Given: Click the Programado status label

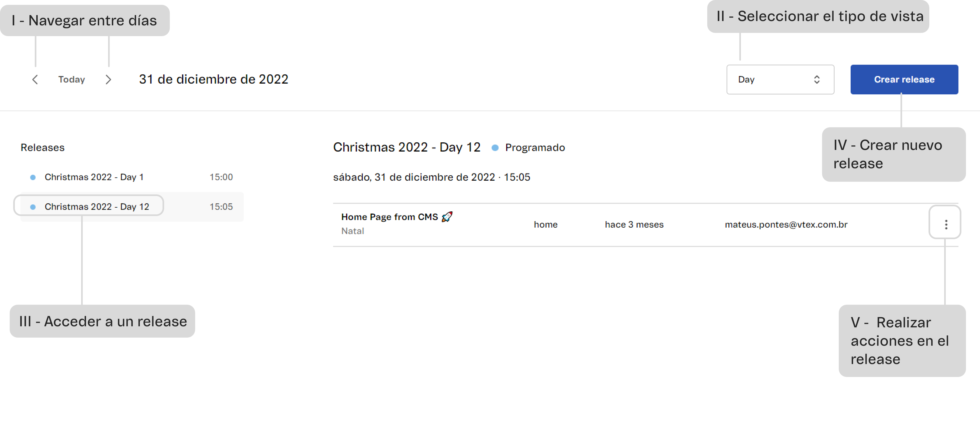Looking at the screenshot, I should click(x=535, y=148).
